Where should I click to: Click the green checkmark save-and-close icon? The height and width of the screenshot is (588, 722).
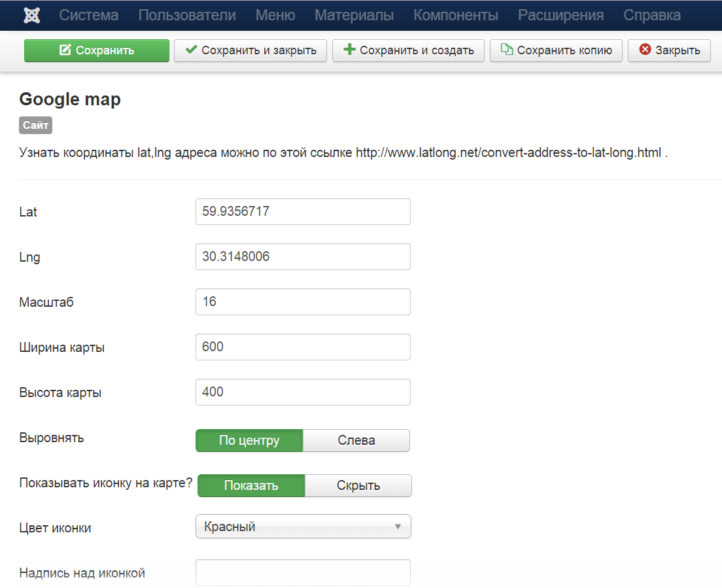(191, 49)
